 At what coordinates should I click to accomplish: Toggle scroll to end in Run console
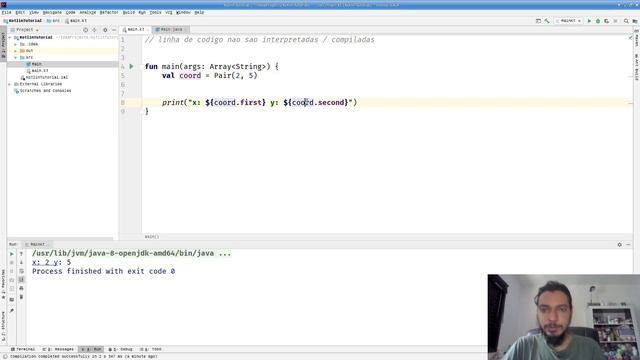(x=21, y=280)
